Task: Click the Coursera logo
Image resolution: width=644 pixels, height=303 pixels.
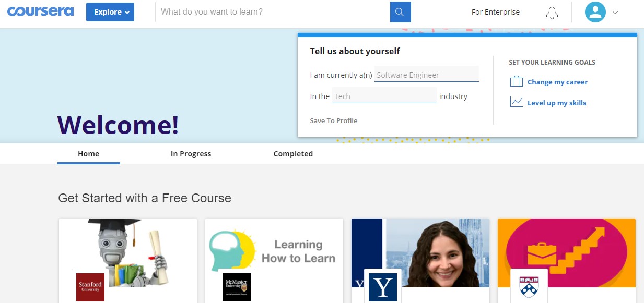Action: pos(40,11)
